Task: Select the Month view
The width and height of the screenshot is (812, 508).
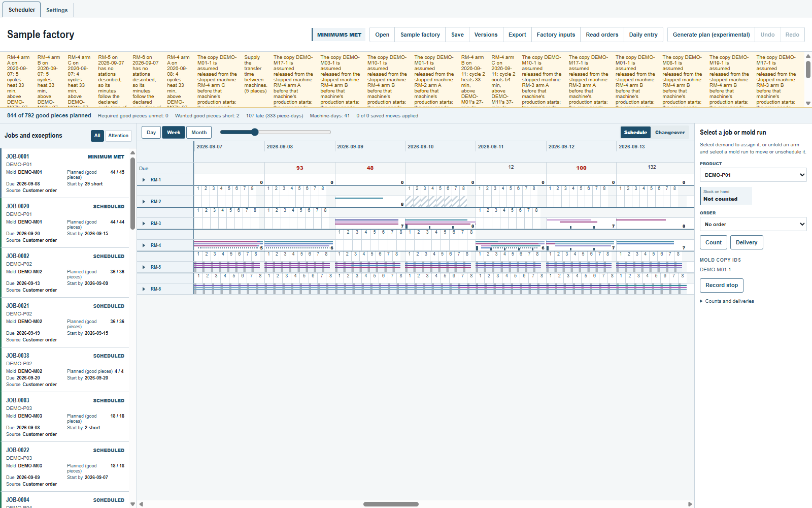Action: (199, 133)
